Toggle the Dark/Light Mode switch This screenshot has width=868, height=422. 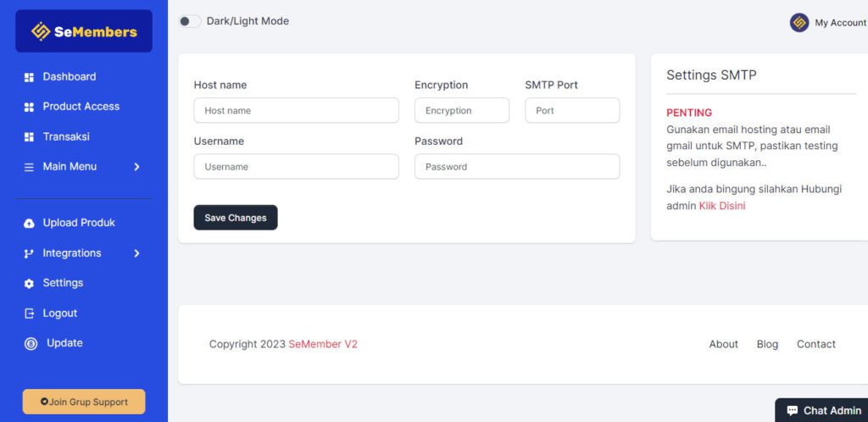[x=189, y=21]
